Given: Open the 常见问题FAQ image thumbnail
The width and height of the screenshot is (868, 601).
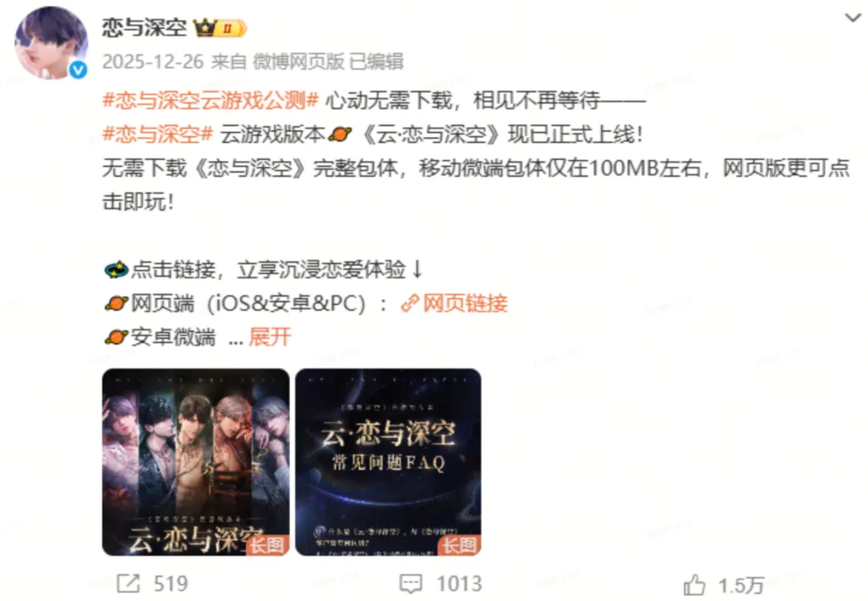Looking at the screenshot, I should point(388,462).
